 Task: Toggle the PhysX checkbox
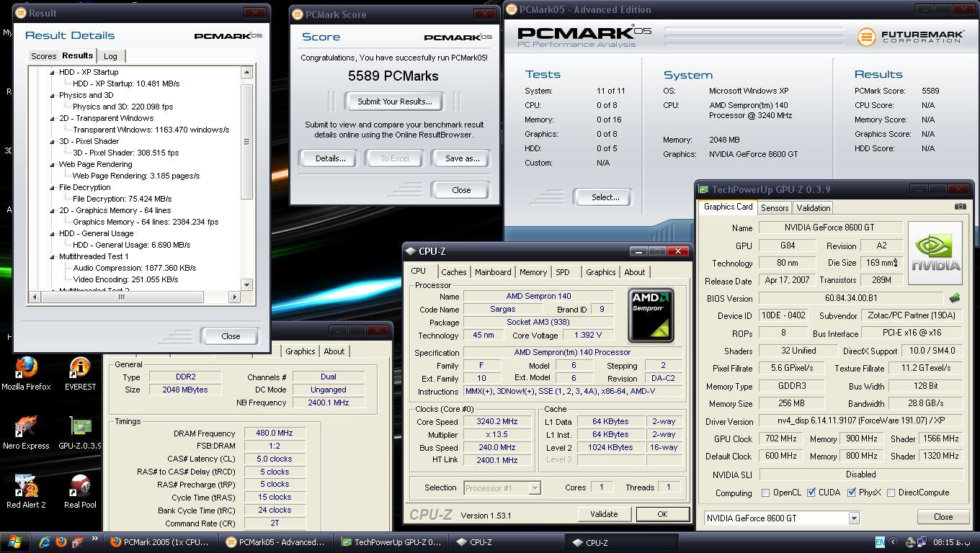852,493
